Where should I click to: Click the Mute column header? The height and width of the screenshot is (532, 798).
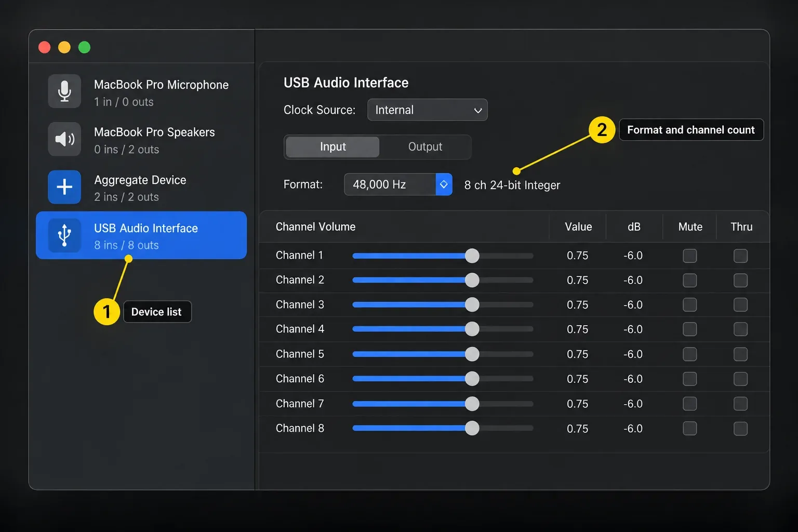click(x=690, y=227)
